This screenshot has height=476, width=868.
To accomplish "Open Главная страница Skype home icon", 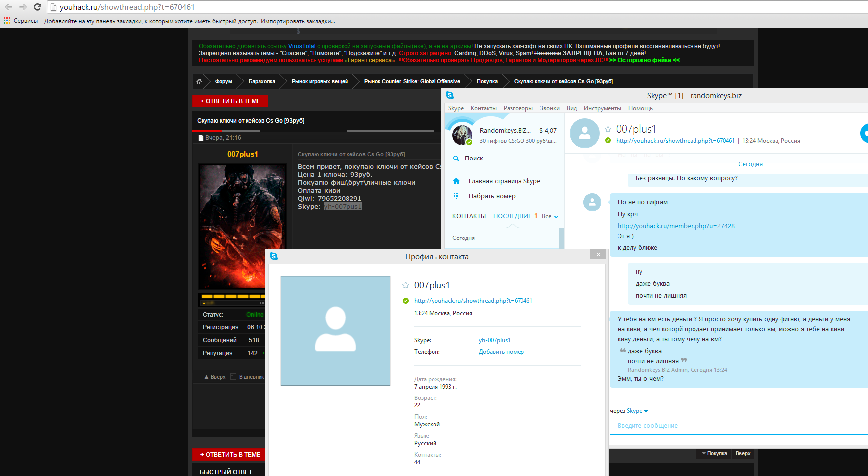I will coord(456,181).
